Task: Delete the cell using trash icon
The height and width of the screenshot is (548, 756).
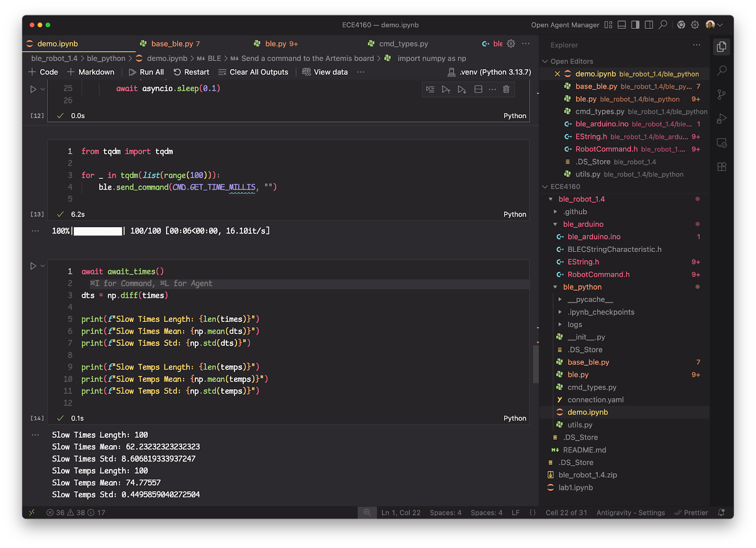Action: click(x=506, y=89)
